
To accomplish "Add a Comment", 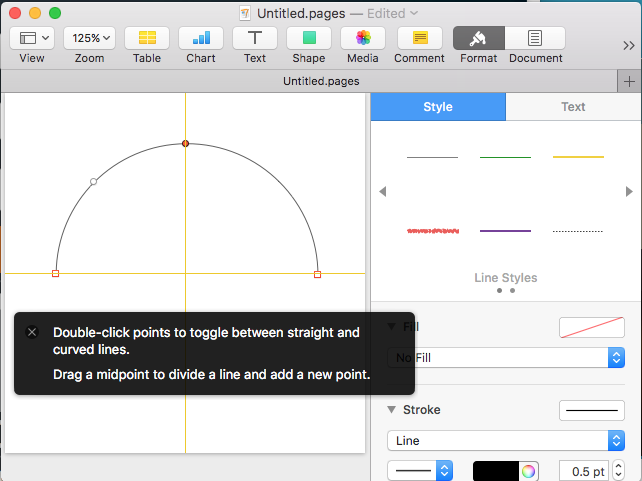I will pos(419,38).
